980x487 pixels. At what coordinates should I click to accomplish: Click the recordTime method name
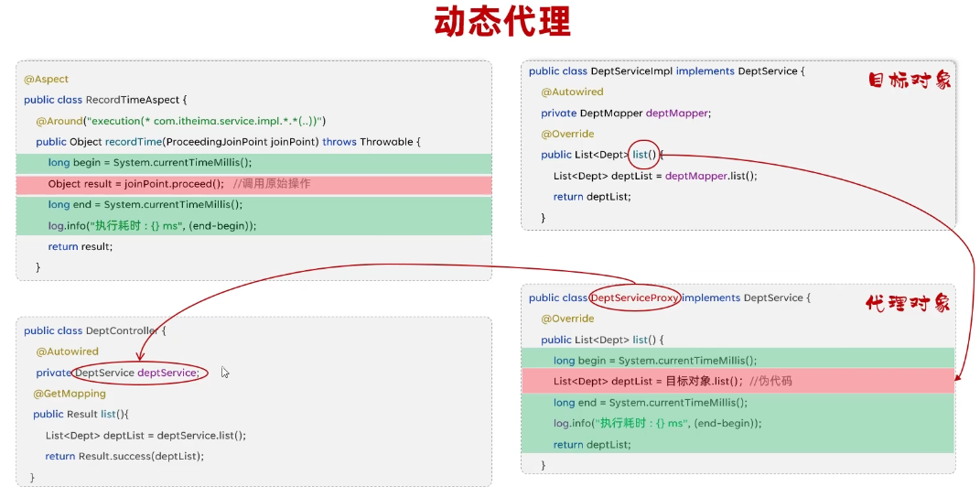133,142
